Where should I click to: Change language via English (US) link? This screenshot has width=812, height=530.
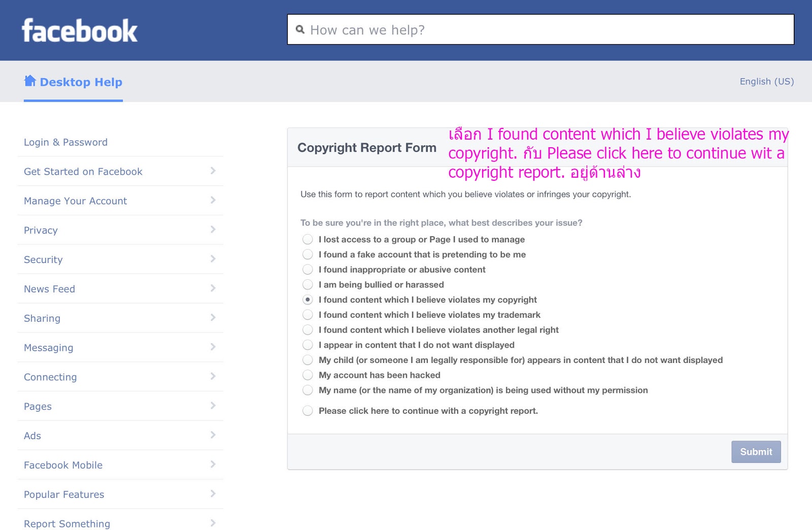[766, 81]
